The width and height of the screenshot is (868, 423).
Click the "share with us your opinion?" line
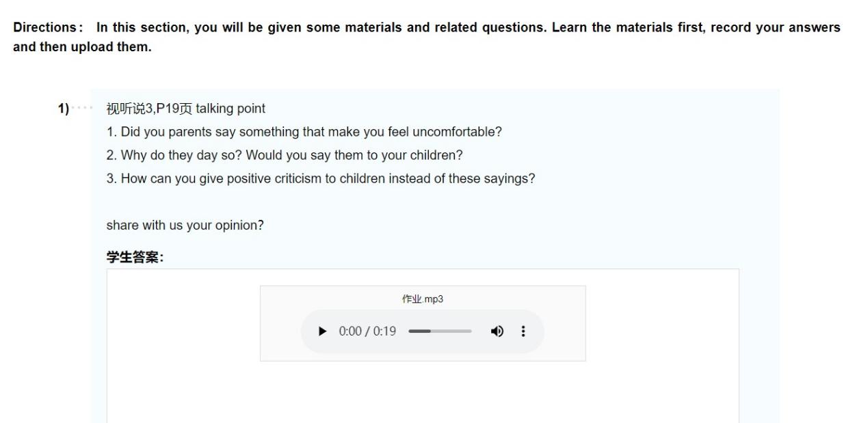[185, 226]
